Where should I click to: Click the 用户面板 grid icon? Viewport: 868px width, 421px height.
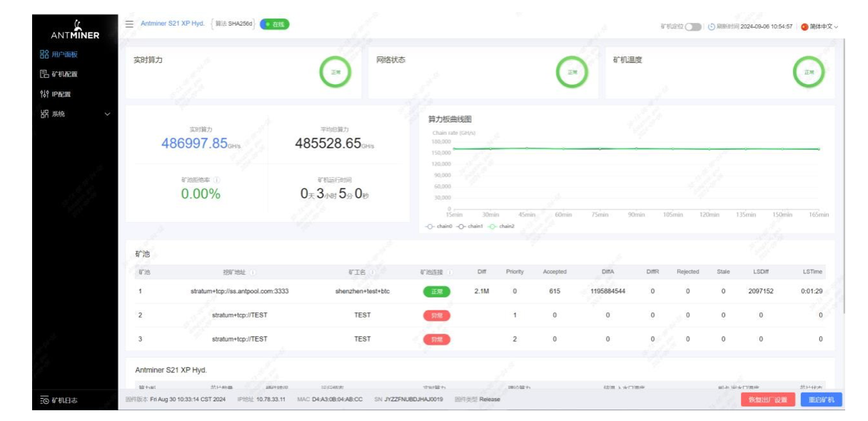point(44,54)
